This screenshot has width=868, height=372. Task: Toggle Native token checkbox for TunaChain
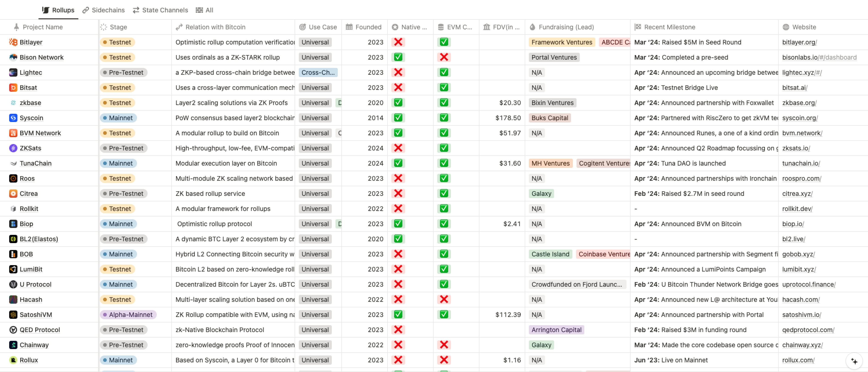pos(398,163)
